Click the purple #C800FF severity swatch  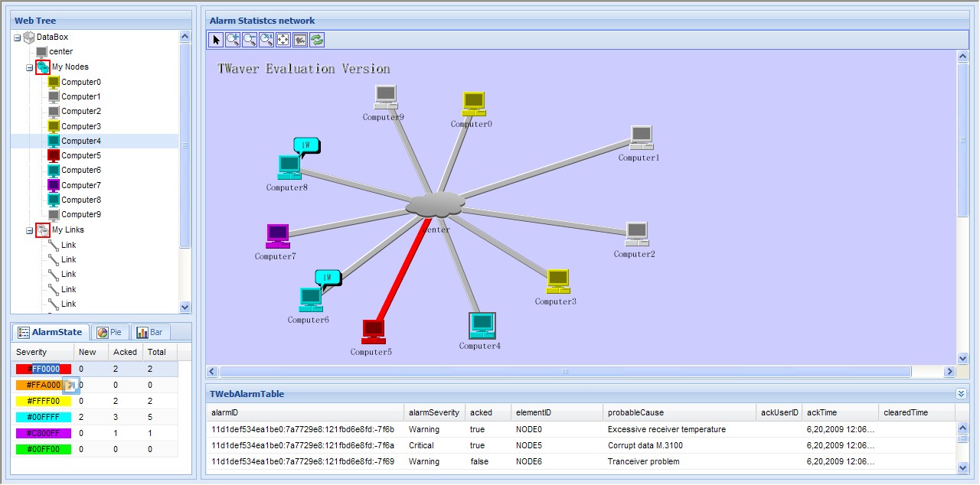click(43, 434)
